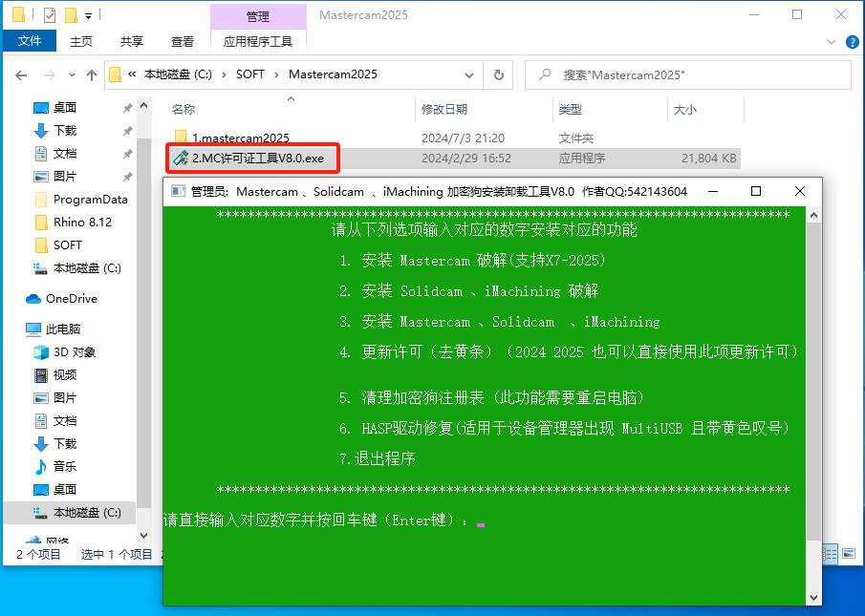Image resolution: width=865 pixels, height=616 pixels.
Task: Maximize the console tool window
Action: [756, 191]
